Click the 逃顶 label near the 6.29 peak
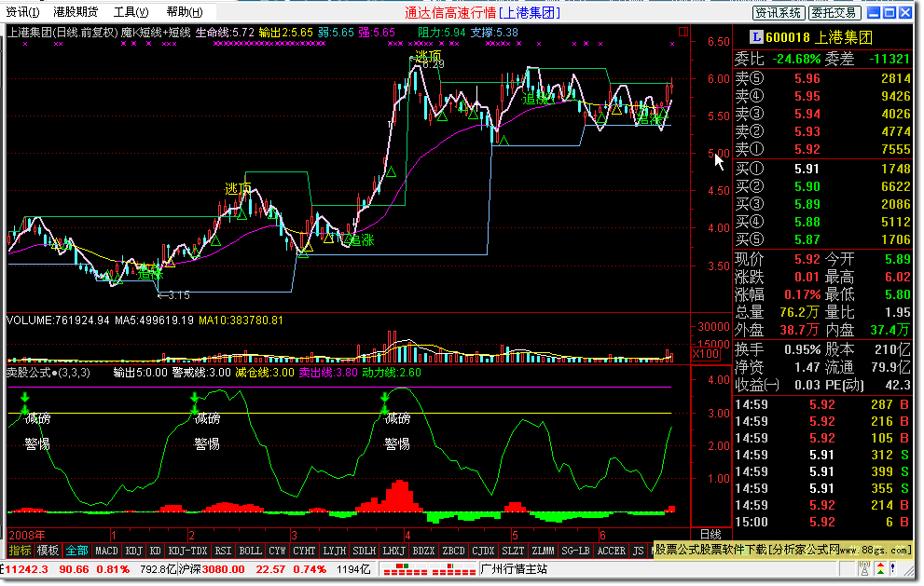 point(428,56)
